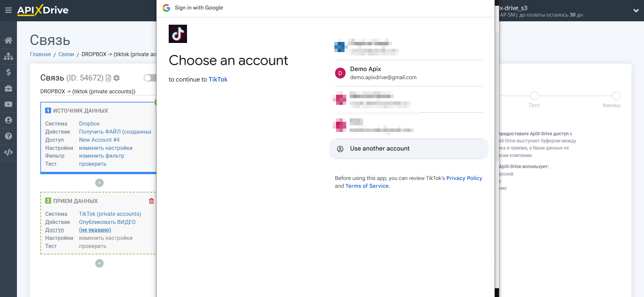Expand the account dropdown chevron at top right
This screenshot has width=644, height=297.
click(x=636, y=10)
